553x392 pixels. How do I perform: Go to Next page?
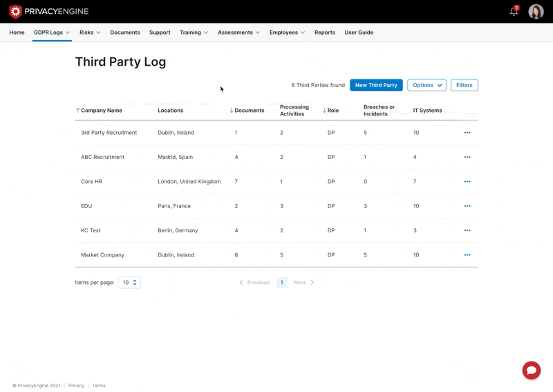coord(303,282)
